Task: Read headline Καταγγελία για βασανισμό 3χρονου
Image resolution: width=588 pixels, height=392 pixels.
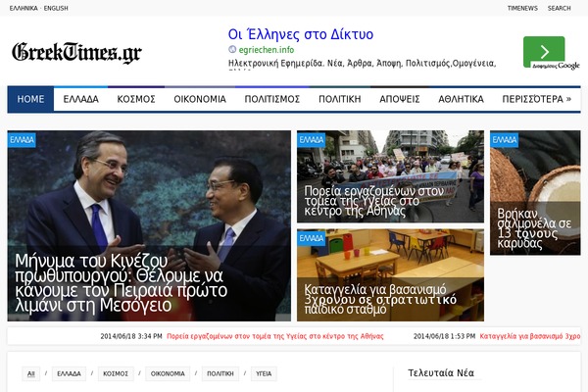Action: tap(380, 299)
